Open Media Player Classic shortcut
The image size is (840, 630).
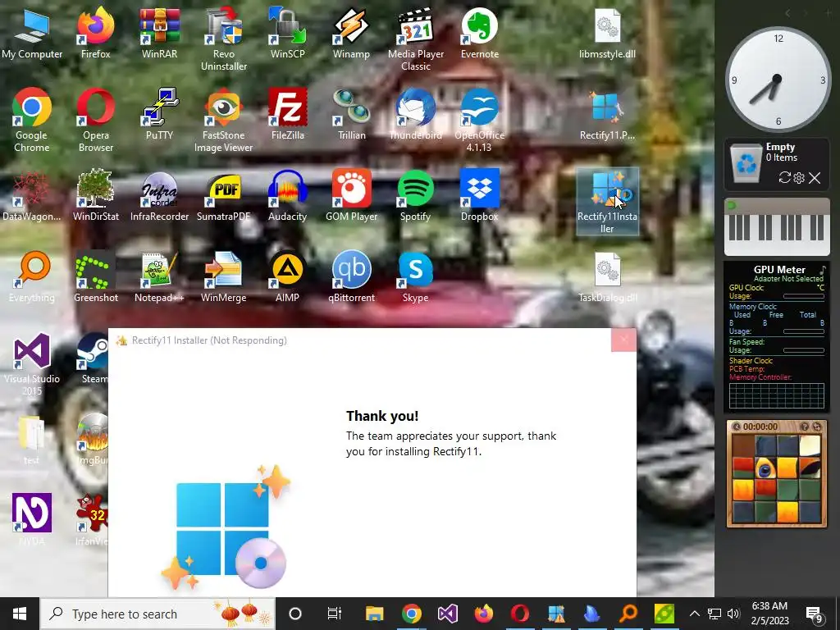(x=416, y=40)
